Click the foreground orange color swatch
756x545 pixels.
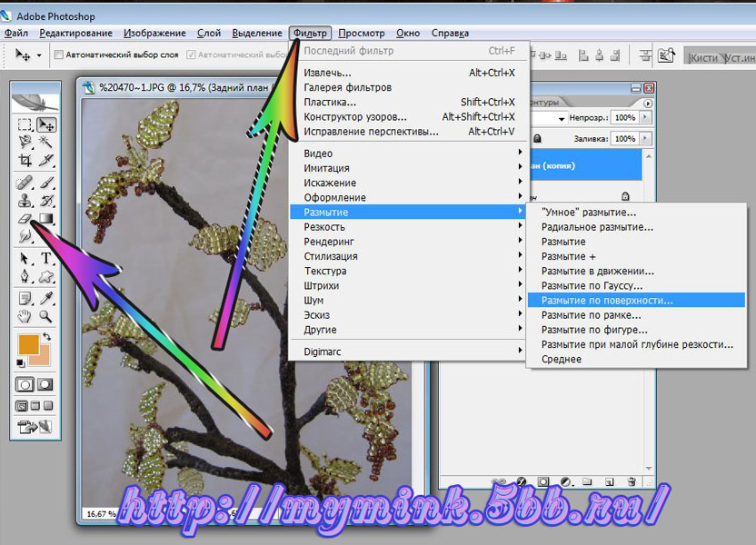pyautogui.click(x=28, y=344)
